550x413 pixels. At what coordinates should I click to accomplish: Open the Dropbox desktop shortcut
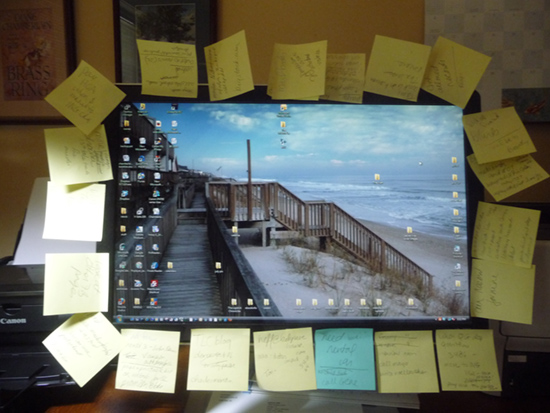coord(125,193)
